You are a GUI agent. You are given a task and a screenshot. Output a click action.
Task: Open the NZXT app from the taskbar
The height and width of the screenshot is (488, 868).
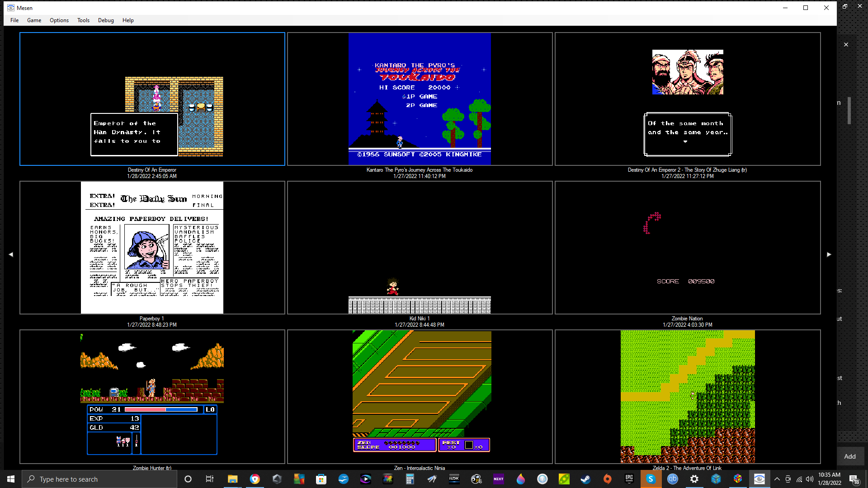(499, 479)
